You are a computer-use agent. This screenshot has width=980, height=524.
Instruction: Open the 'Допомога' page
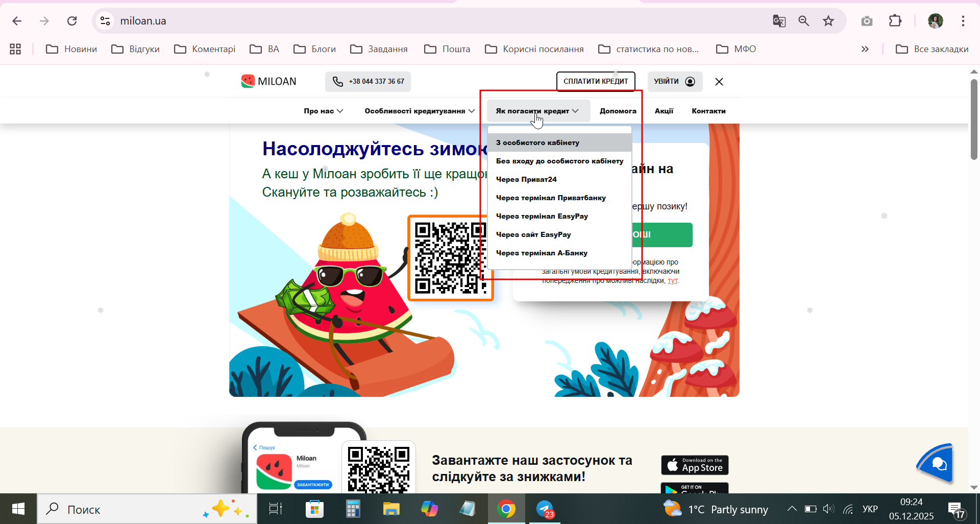[x=618, y=111]
